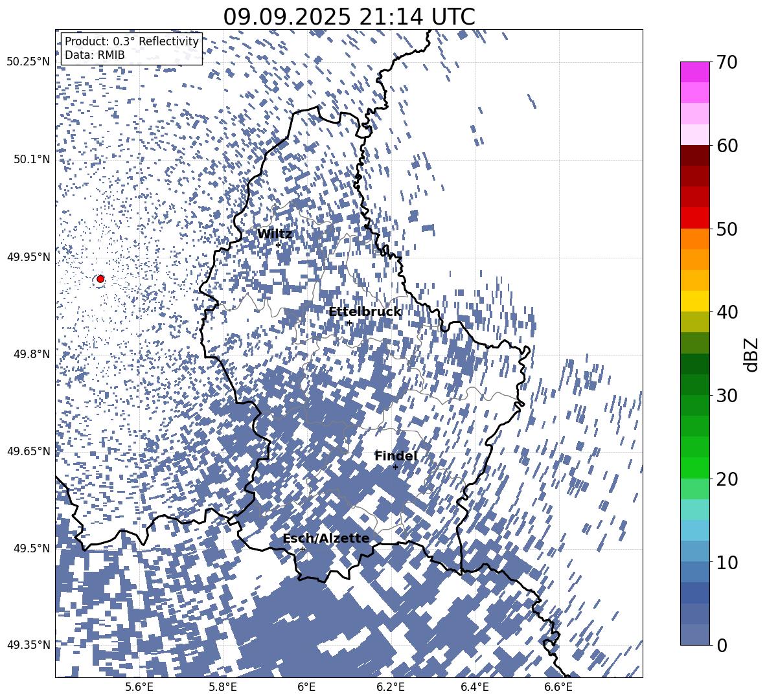
Task: Click the colorbar tick label 0
Action: click(x=722, y=645)
